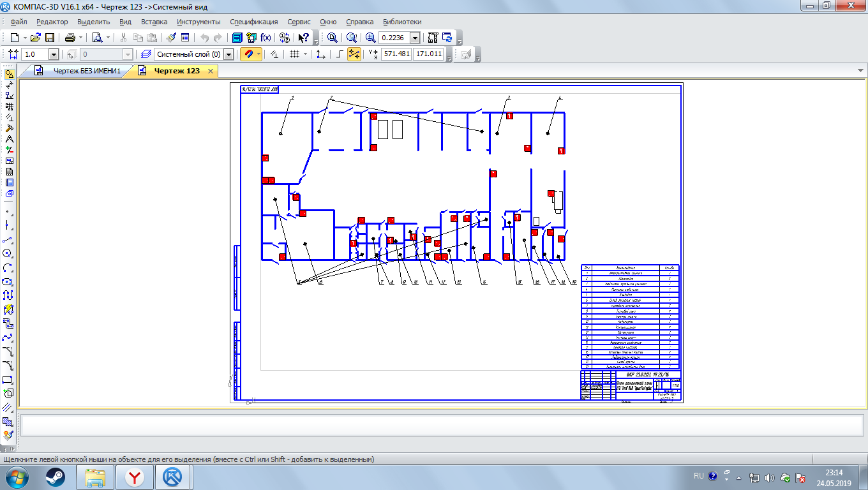Image resolution: width=868 pixels, height=490 pixels.
Task: Toggle the grid display button
Action: [x=294, y=55]
